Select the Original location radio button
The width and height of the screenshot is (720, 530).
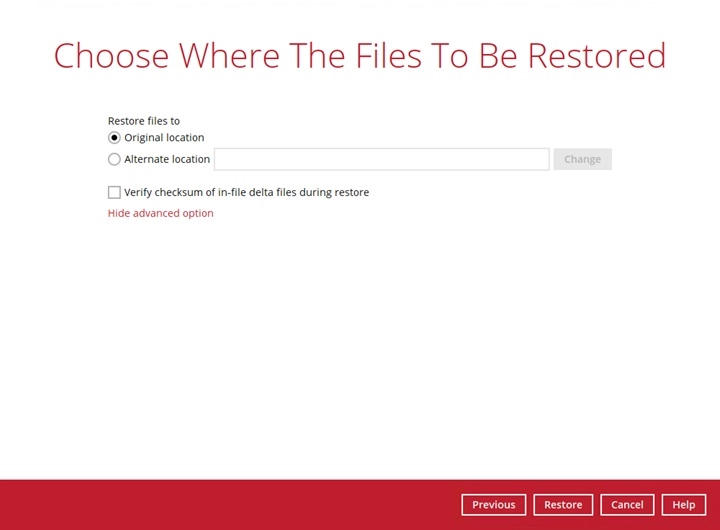(x=114, y=138)
